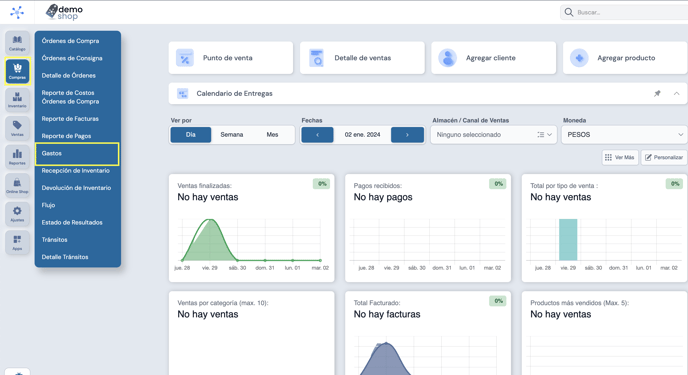
Task: Click the demo shop logo
Action: pyautogui.click(x=64, y=12)
